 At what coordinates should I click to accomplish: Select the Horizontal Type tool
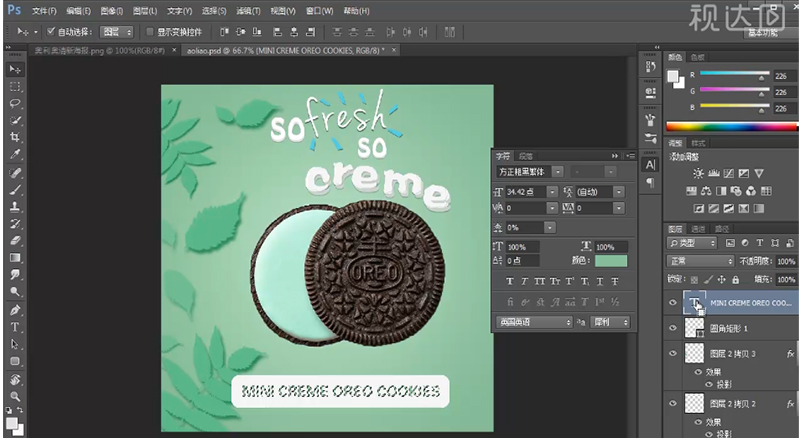pyautogui.click(x=15, y=327)
